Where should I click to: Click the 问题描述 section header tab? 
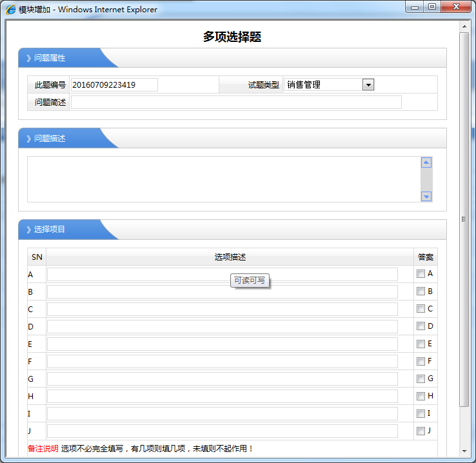[x=50, y=139]
